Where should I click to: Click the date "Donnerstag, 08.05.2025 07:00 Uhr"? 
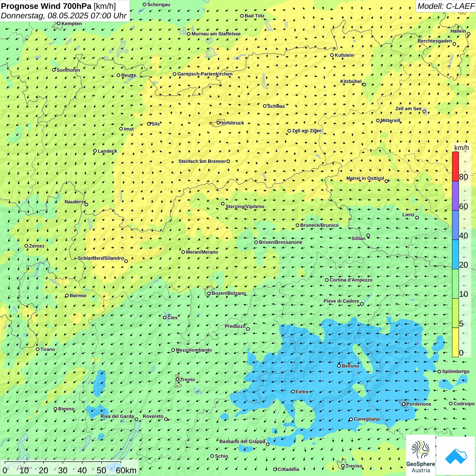(x=64, y=16)
